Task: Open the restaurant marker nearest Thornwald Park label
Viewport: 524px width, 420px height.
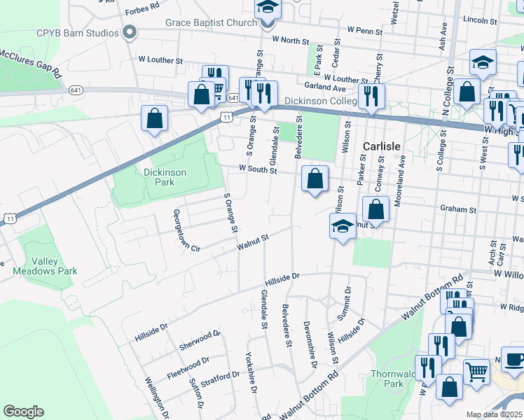Action: tap(428, 370)
